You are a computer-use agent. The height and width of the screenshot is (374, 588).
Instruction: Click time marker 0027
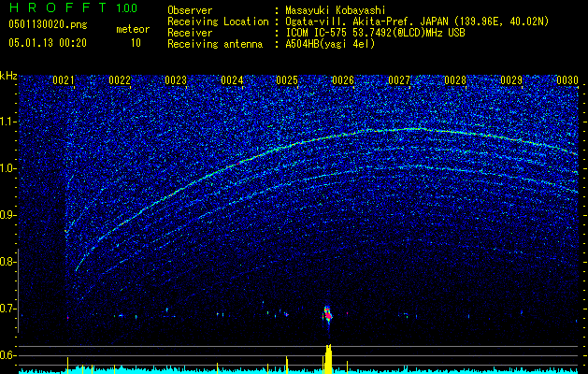tap(399, 80)
